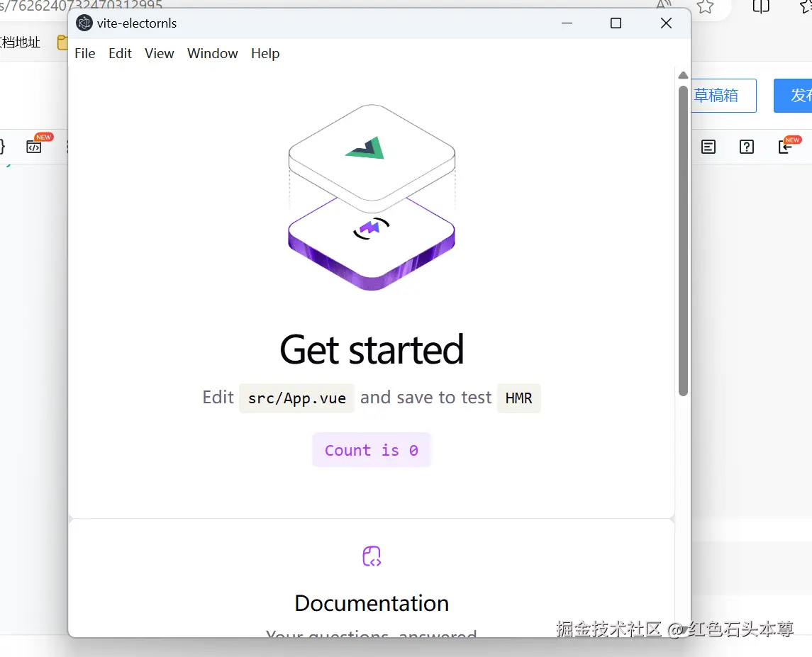Click the vertical scrollbar thumb in the app window
The image size is (812, 657).
pyautogui.click(x=683, y=241)
